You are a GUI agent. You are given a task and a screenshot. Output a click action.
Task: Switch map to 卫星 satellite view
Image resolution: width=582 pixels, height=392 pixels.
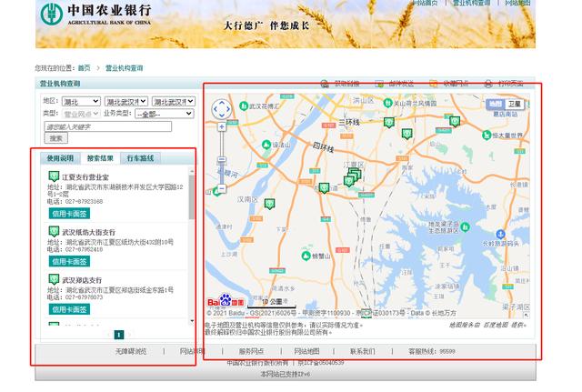coord(515,104)
